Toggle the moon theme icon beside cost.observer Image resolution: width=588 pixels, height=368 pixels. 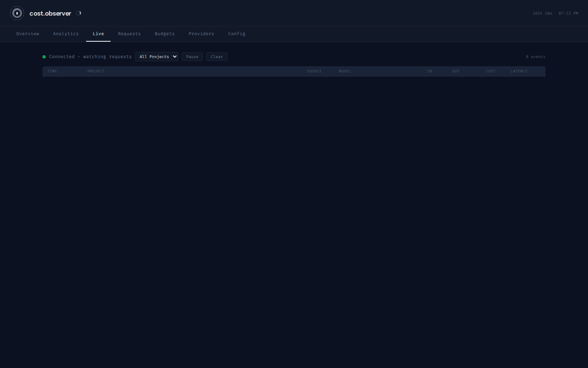coord(78,13)
